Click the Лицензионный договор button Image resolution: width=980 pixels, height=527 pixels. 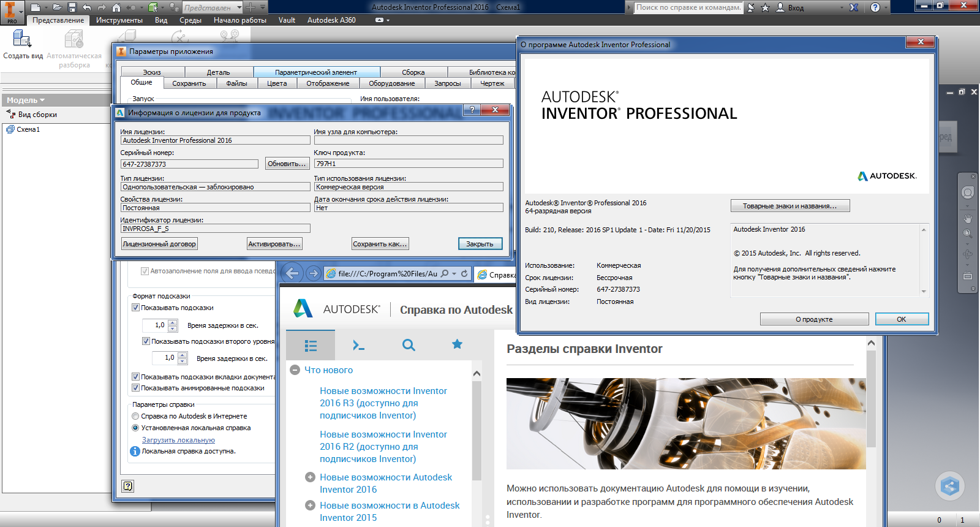tap(159, 244)
